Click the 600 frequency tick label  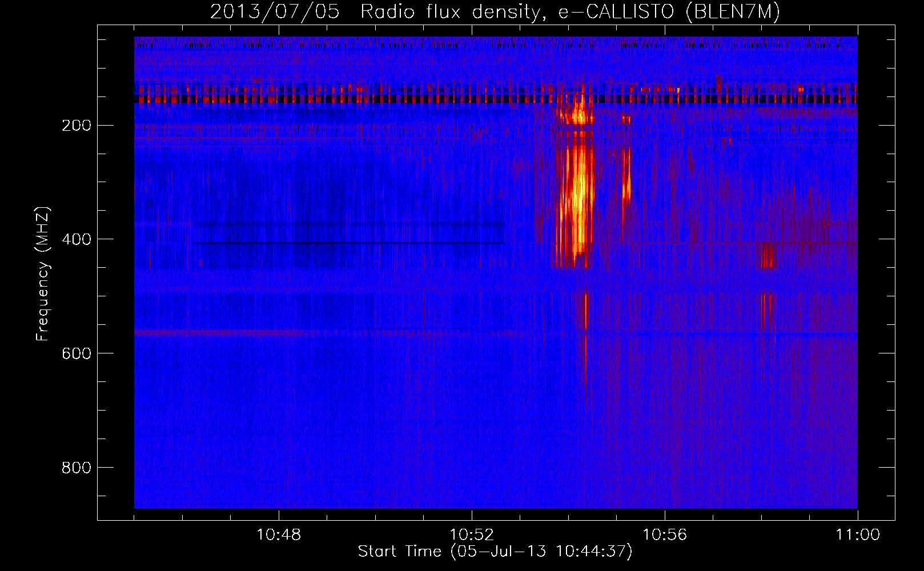coord(76,353)
